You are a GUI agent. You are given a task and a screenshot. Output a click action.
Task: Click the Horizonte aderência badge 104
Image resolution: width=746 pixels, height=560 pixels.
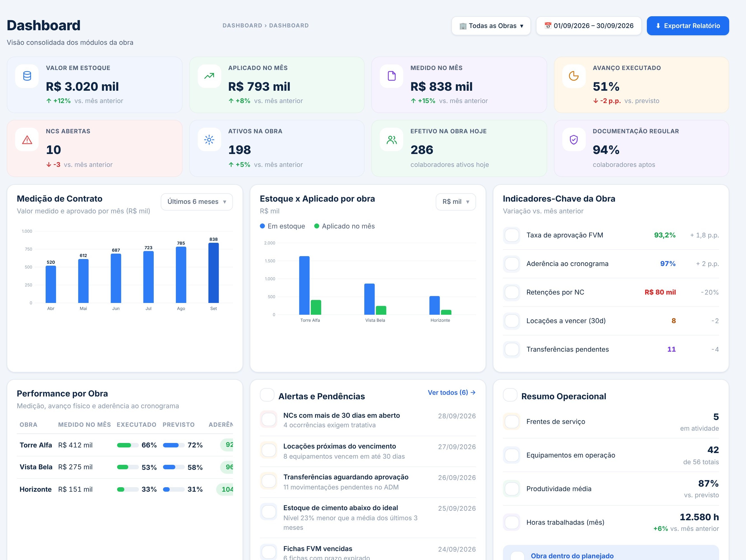click(x=225, y=489)
